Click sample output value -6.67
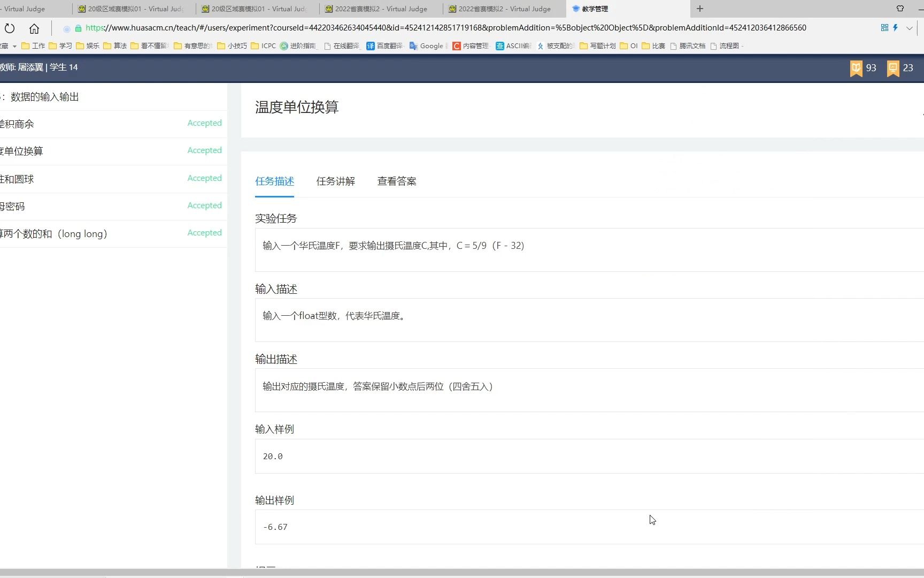This screenshot has height=578, width=924. pos(275,527)
